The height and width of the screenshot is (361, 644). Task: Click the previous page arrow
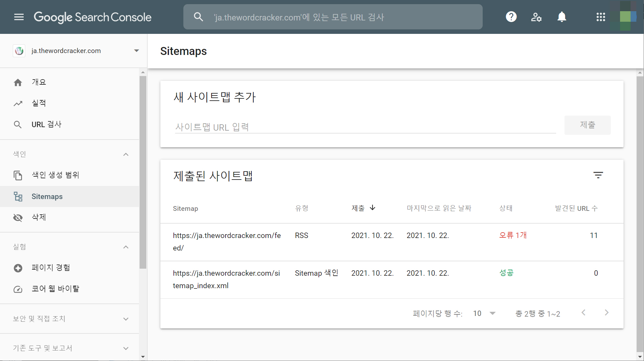coord(583,313)
